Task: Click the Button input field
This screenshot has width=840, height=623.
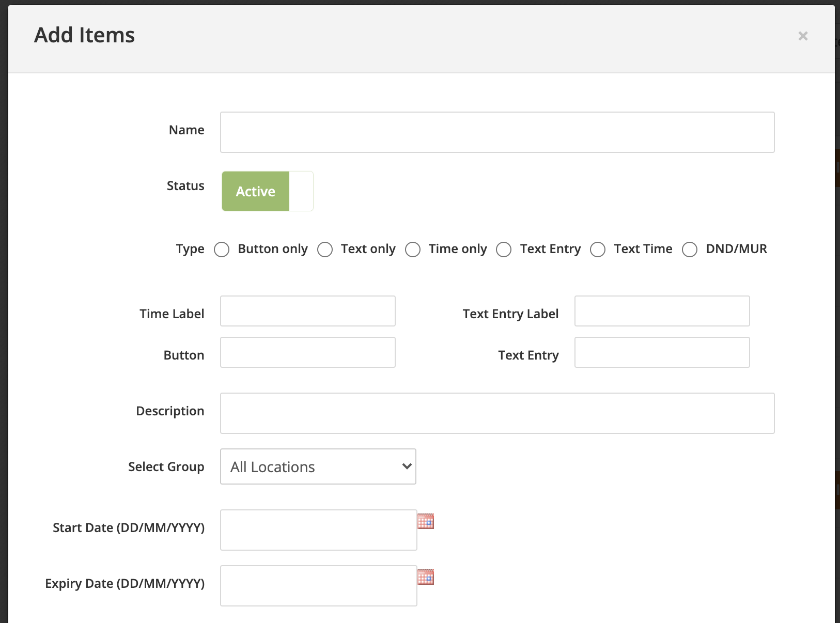Action: coord(307,352)
